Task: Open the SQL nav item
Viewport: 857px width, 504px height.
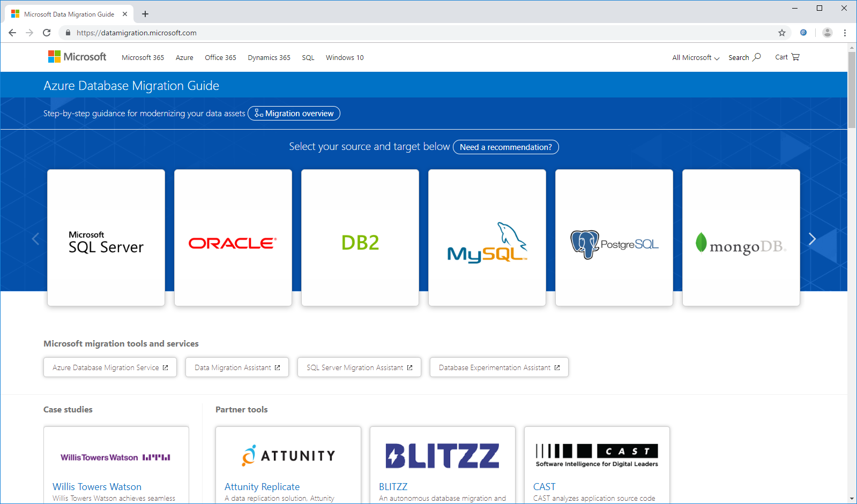Action: 308,57
